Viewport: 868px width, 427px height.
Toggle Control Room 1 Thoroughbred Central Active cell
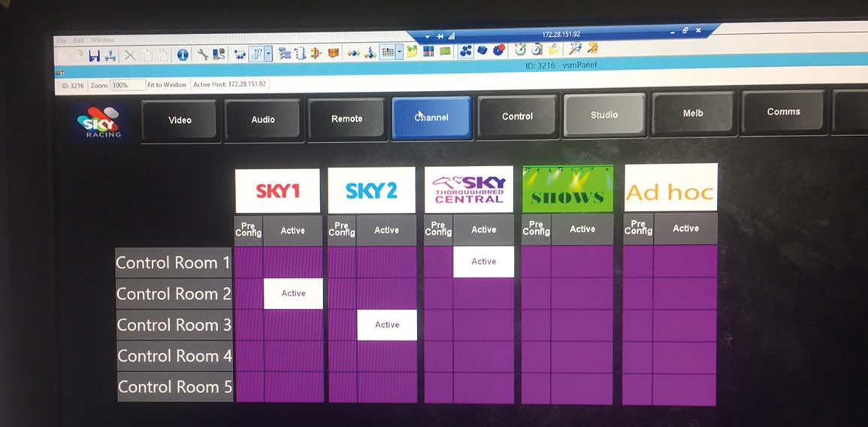pos(483,262)
